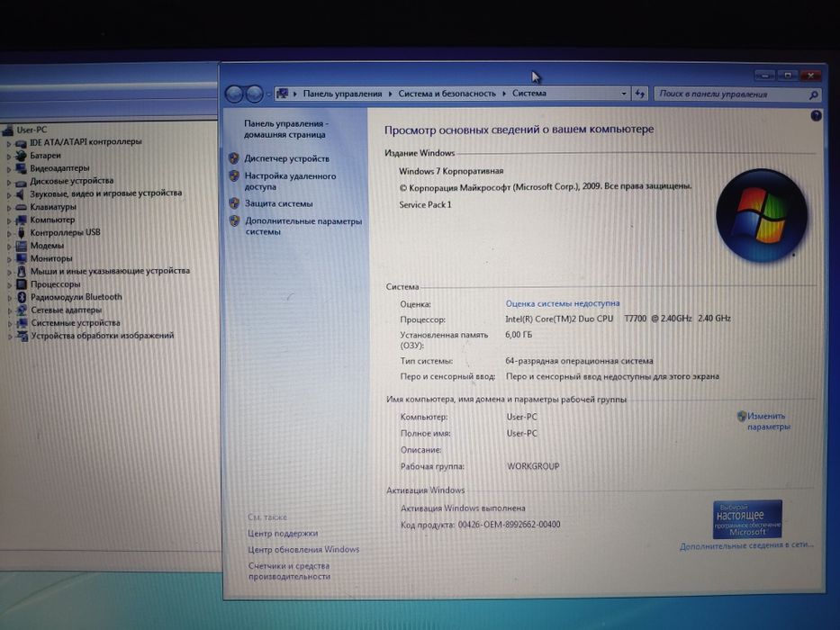840x630 pixels.
Task: Click the Мониторы monitor icon
Action: click(x=21, y=259)
